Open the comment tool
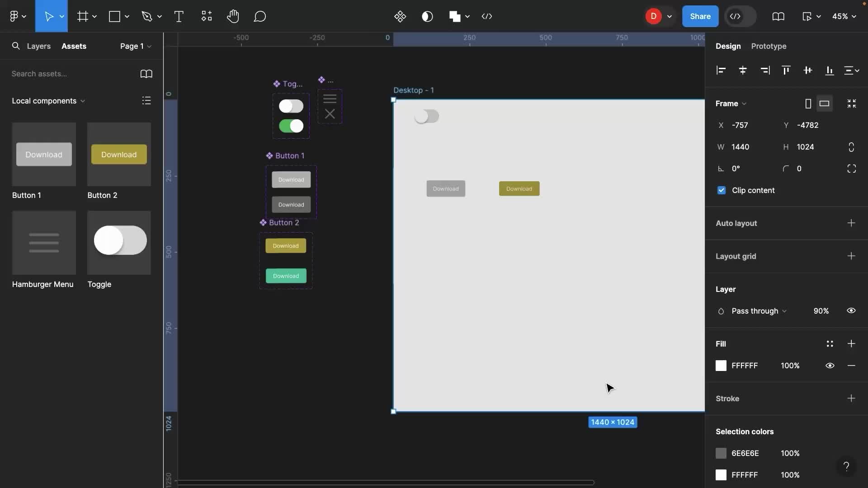Image resolution: width=868 pixels, height=488 pixels. [x=260, y=16]
